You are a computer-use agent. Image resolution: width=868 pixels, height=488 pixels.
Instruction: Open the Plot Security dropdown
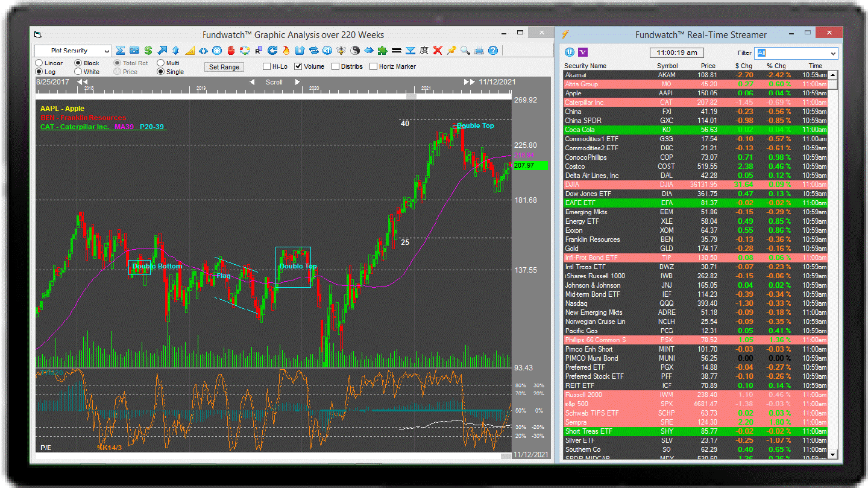pyautogui.click(x=73, y=51)
